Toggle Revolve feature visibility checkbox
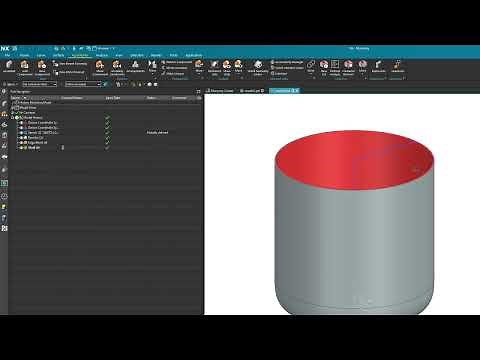The height and width of the screenshot is (360, 480). click(x=21, y=138)
